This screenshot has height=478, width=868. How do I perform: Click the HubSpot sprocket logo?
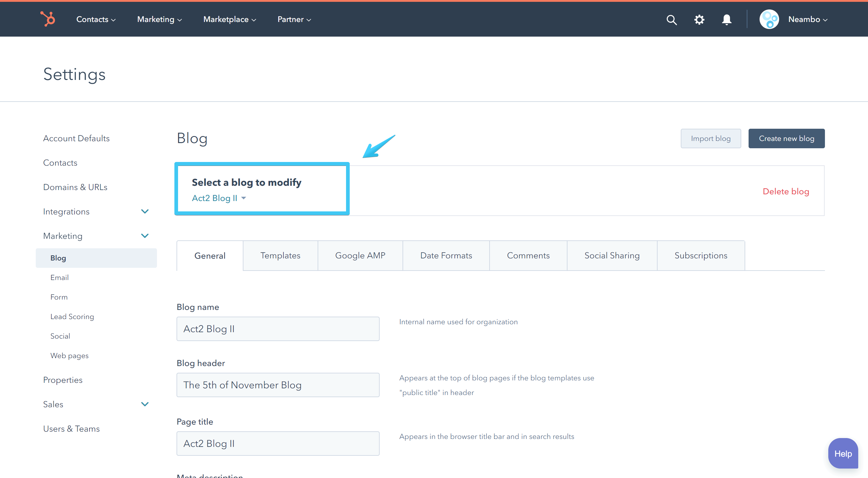(x=48, y=19)
